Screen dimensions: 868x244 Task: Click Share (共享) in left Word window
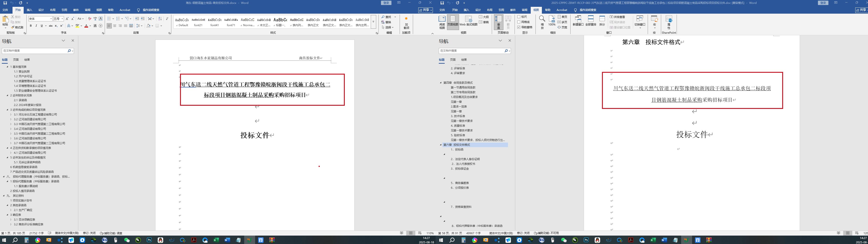pos(426,10)
